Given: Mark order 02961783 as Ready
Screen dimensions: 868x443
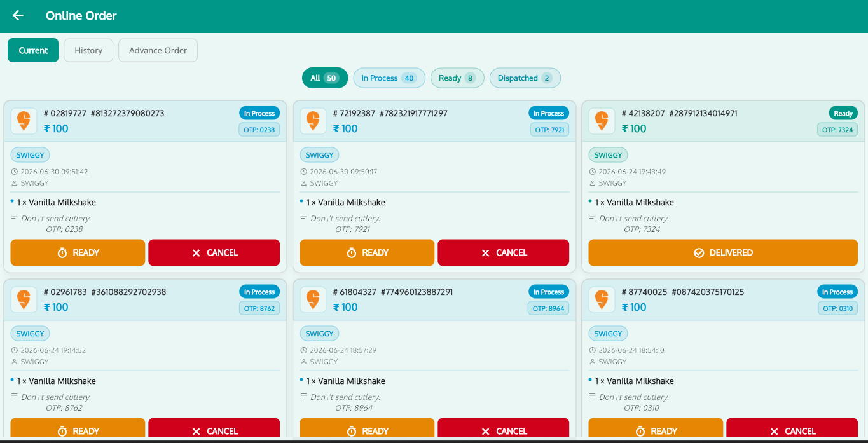Looking at the screenshot, I should [x=78, y=428].
